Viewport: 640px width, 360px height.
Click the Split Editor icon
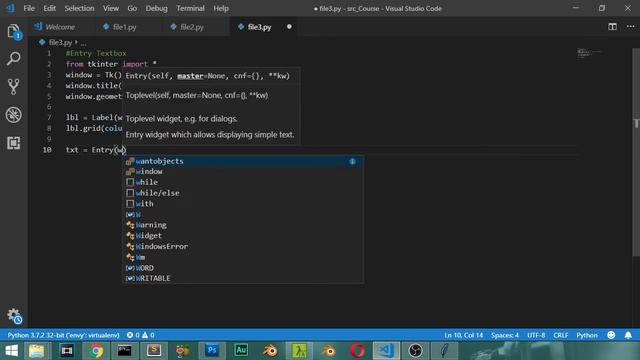[612, 27]
